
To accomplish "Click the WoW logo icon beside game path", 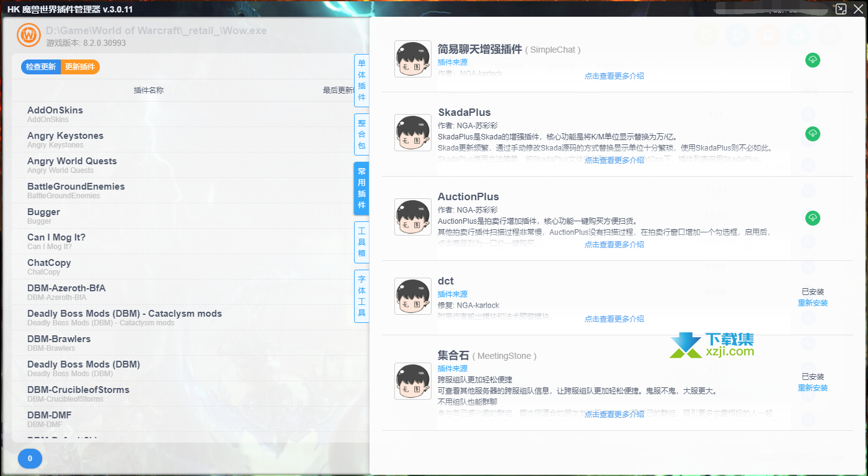I will click(x=29, y=36).
